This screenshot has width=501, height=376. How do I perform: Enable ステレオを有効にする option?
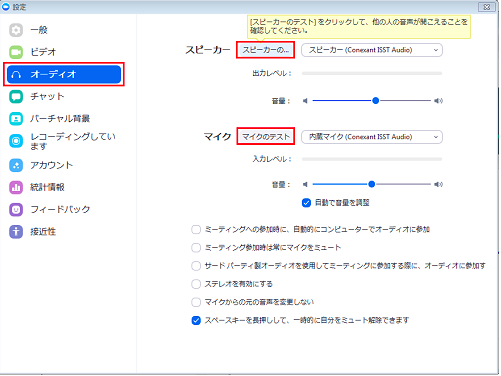pyautogui.click(x=196, y=284)
